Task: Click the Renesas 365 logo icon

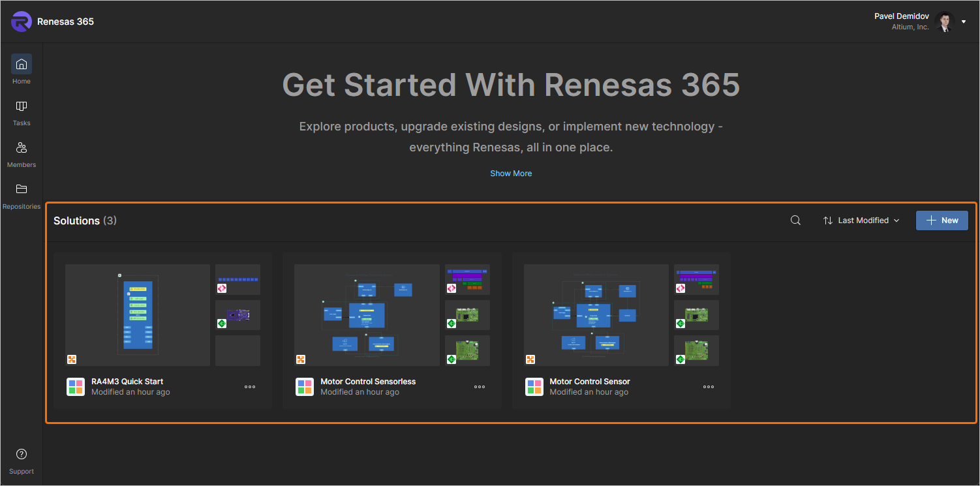Action: [21, 22]
